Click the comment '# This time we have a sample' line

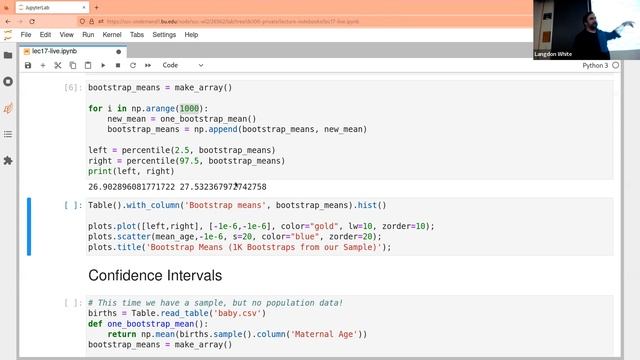pos(216,303)
